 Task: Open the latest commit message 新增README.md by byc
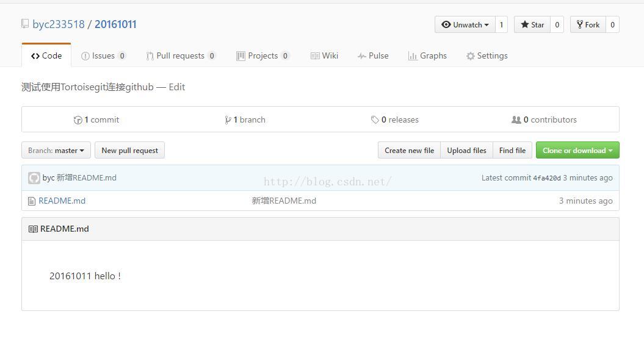(x=86, y=177)
